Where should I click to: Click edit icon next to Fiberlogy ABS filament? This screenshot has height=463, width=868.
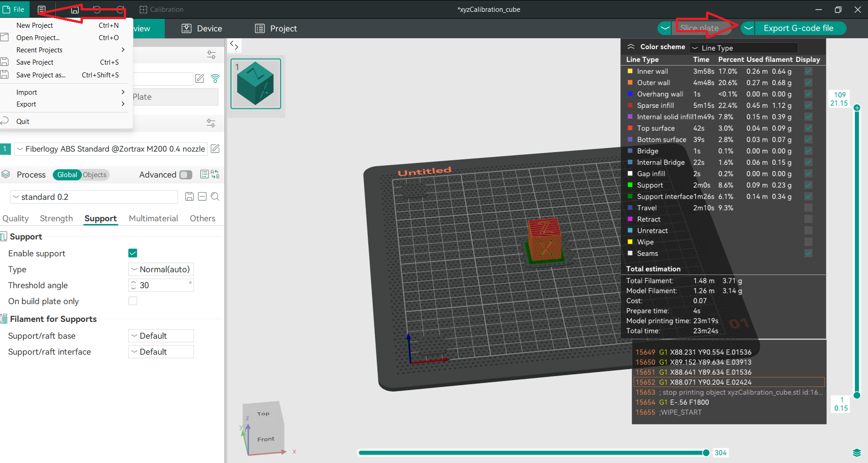coord(215,149)
